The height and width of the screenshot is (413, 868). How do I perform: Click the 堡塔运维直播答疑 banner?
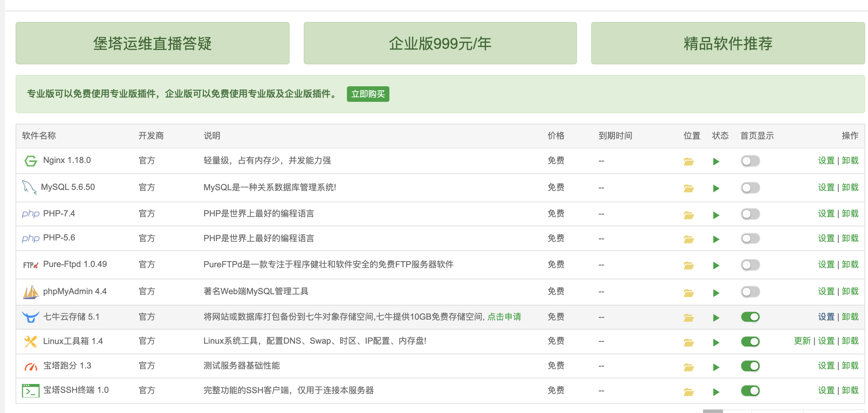(153, 43)
